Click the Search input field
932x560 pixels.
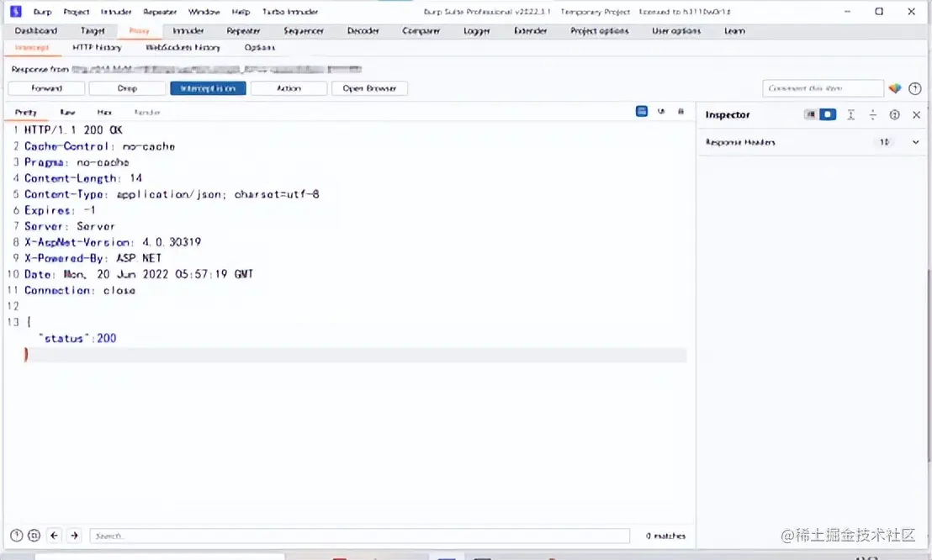pyautogui.click(x=360, y=536)
